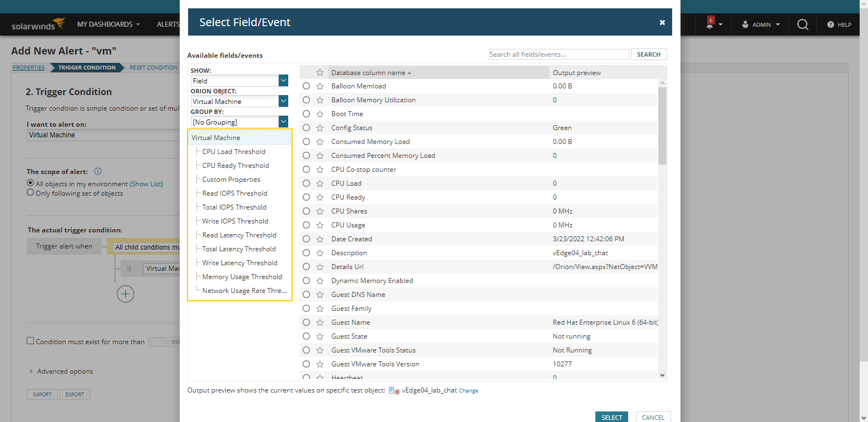Star the Description field row

[320, 253]
